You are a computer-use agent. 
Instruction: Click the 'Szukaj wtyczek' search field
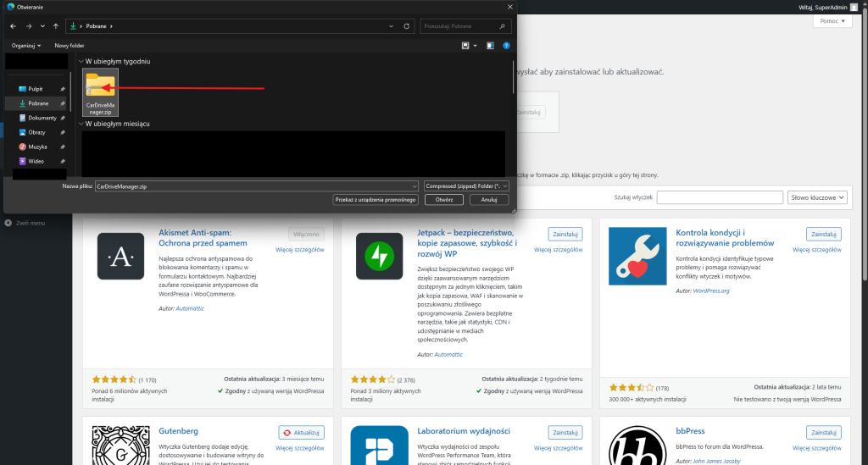720,197
